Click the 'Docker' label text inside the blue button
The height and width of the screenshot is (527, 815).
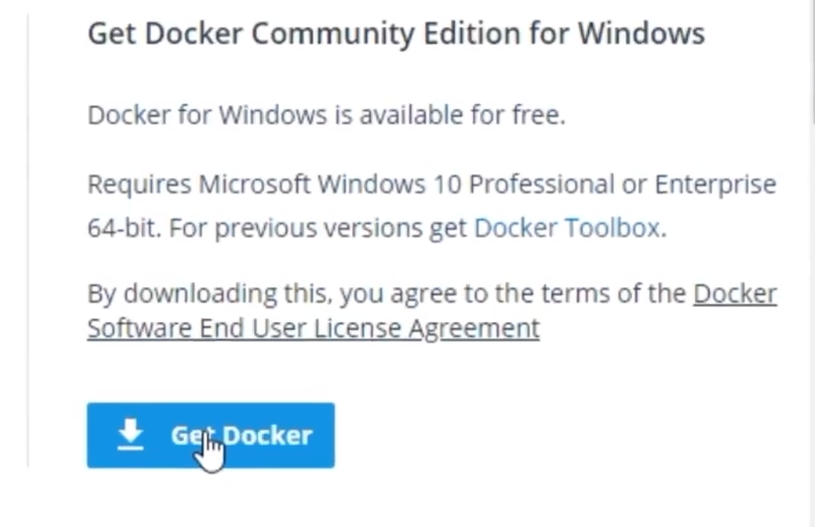pyautogui.click(x=268, y=435)
